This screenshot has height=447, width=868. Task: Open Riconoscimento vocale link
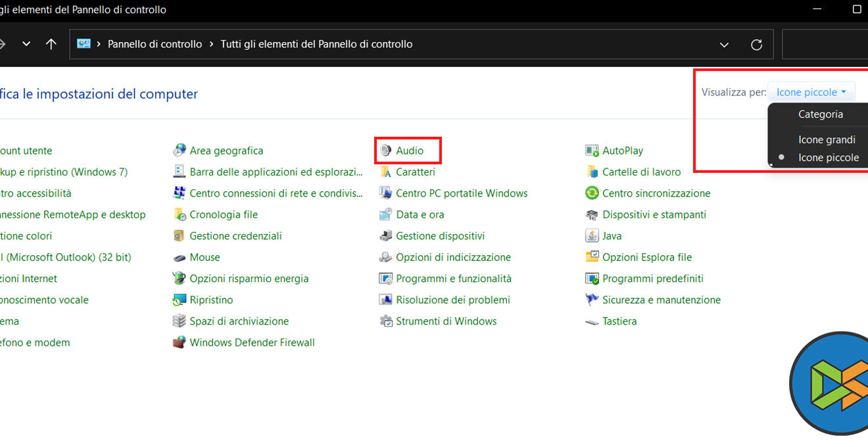pyautogui.click(x=44, y=300)
